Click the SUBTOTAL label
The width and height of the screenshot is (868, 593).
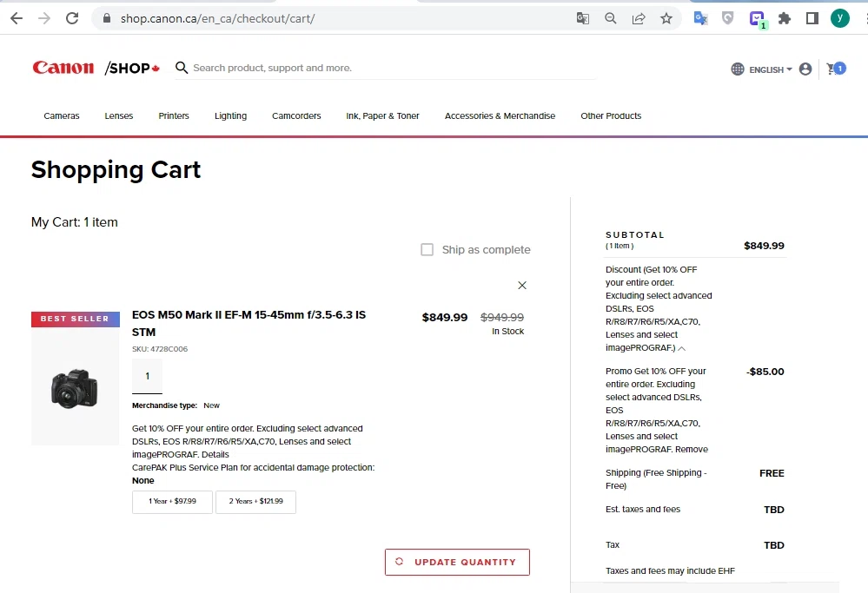pyautogui.click(x=635, y=234)
